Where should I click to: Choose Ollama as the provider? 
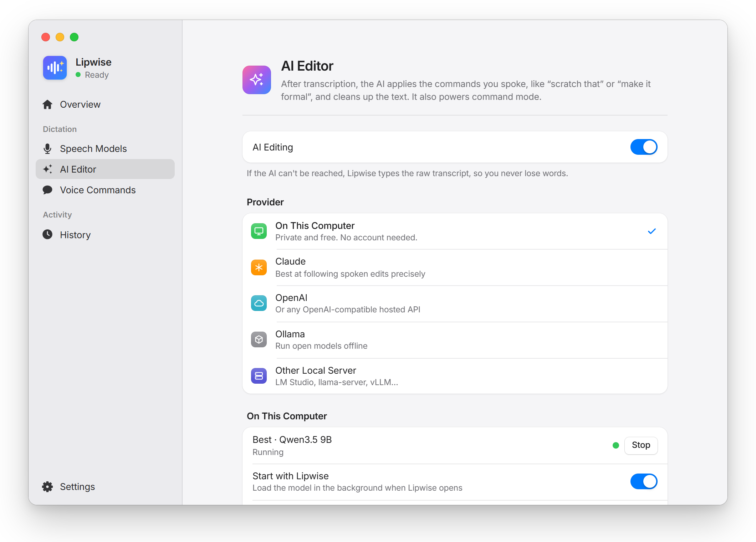point(455,340)
